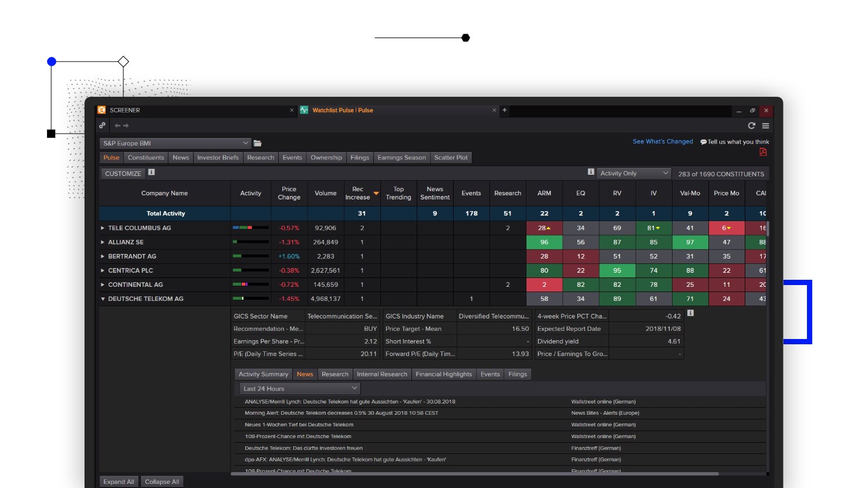The image size is (868, 488).
Task: Sort by Price Change column header
Action: 289,193
